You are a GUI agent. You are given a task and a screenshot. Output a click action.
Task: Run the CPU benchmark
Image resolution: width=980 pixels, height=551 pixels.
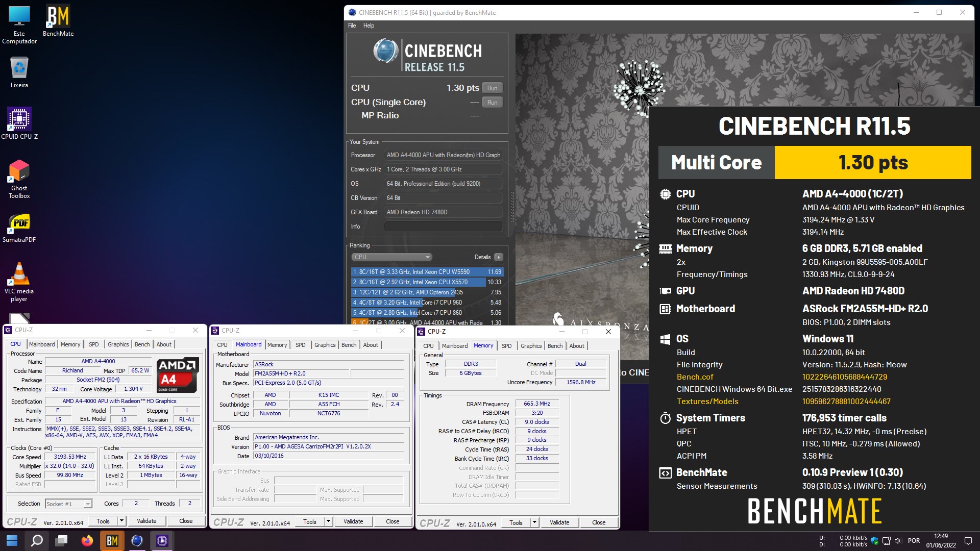click(x=492, y=88)
